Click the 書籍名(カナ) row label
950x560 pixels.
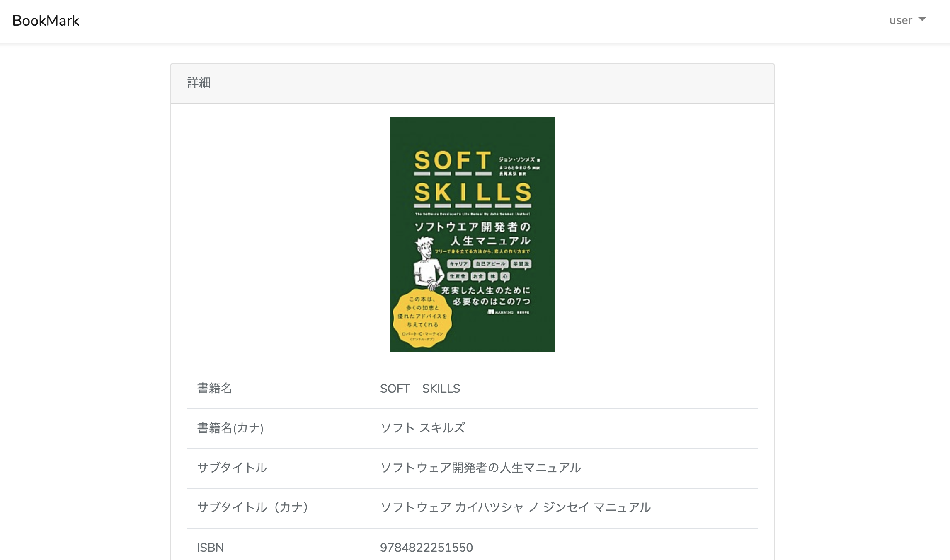pyautogui.click(x=230, y=428)
